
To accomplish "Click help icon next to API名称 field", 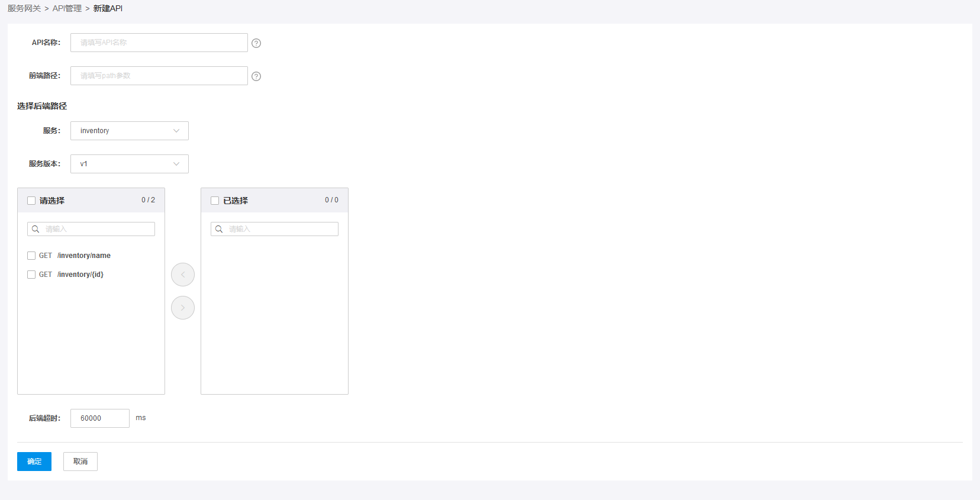I will pyautogui.click(x=256, y=43).
